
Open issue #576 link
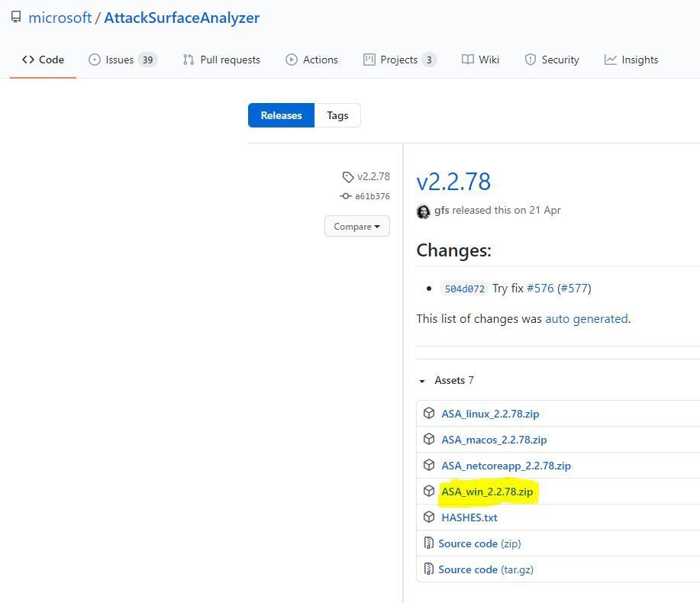540,289
